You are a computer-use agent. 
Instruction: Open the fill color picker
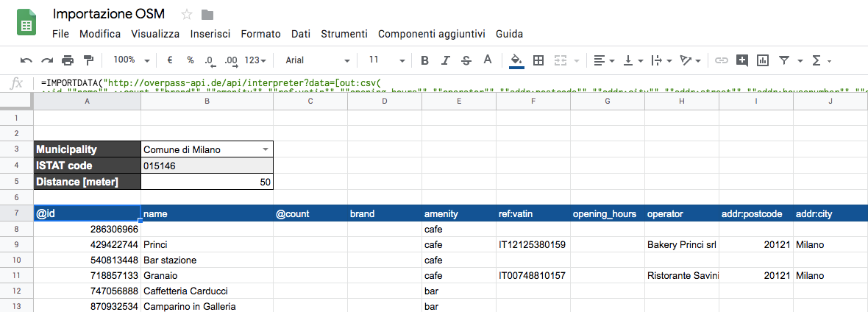pos(516,60)
